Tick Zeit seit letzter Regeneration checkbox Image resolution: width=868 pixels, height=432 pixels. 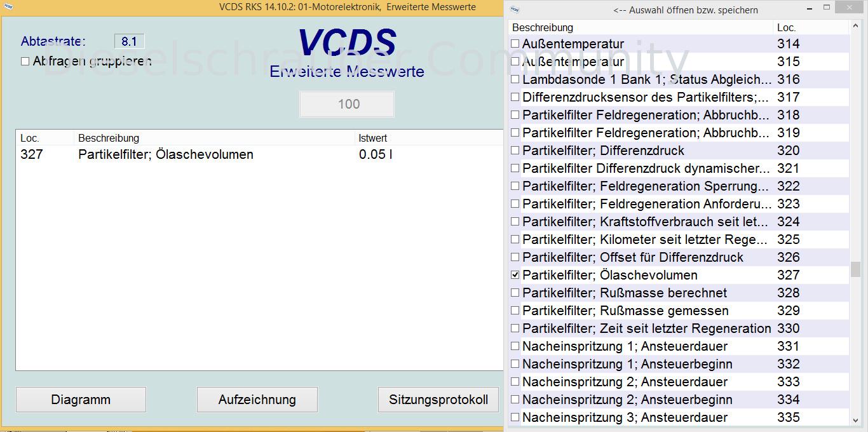(x=515, y=328)
